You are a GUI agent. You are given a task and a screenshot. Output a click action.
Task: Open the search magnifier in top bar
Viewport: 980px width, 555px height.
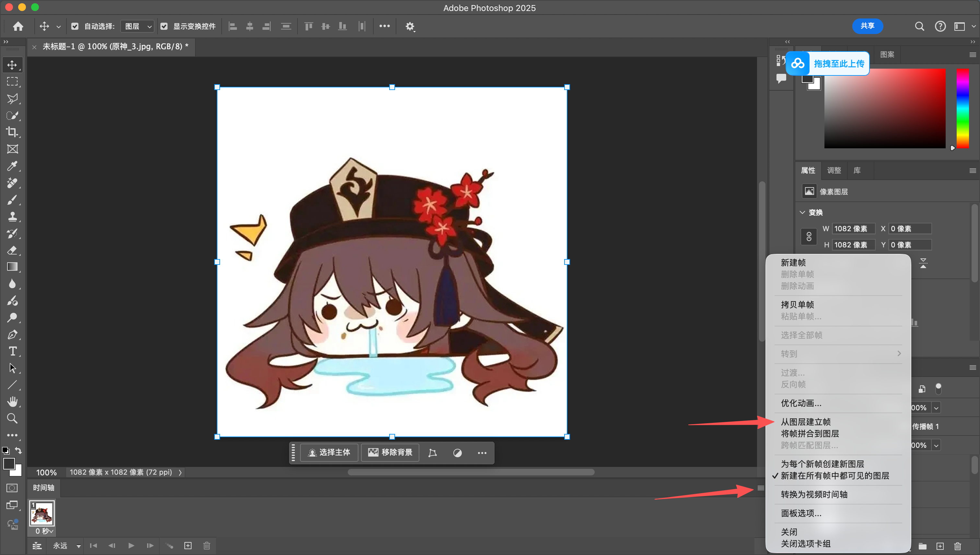coord(919,26)
